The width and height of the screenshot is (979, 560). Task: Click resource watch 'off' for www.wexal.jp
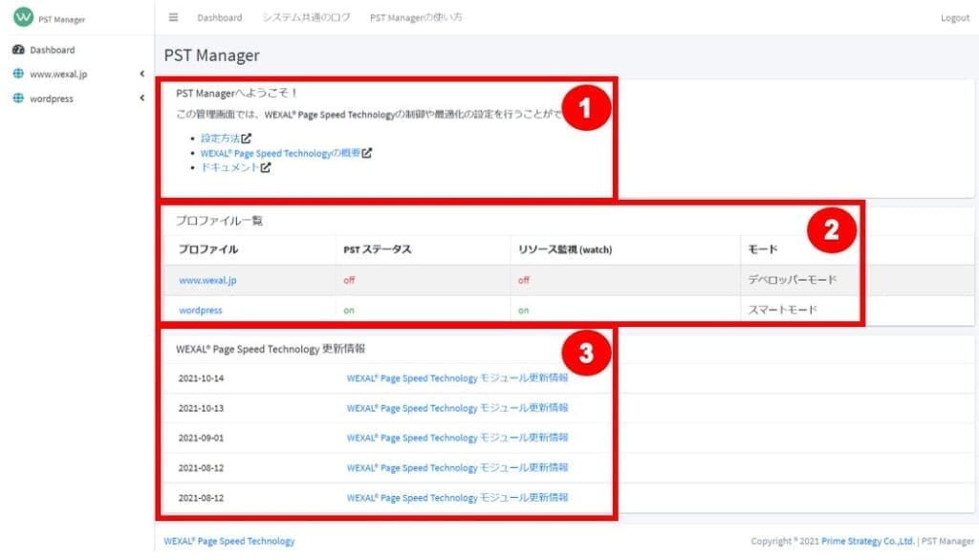(524, 280)
